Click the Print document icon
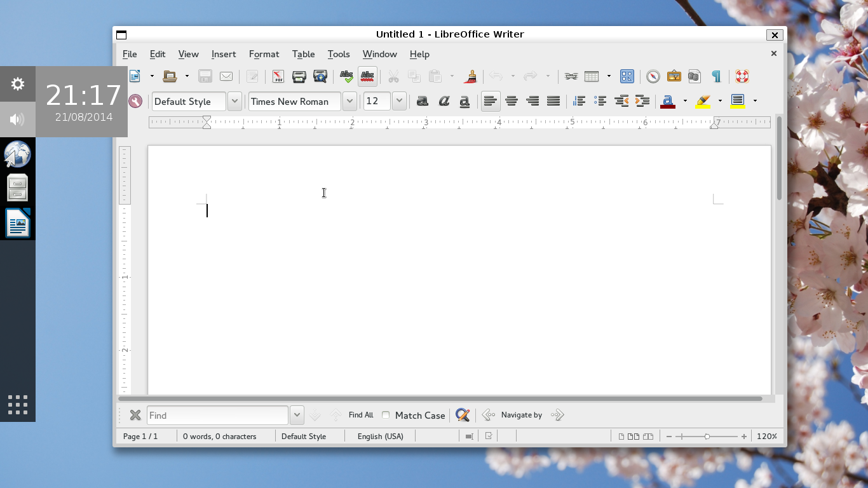Screen dimensions: 868x488 click(x=299, y=77)
